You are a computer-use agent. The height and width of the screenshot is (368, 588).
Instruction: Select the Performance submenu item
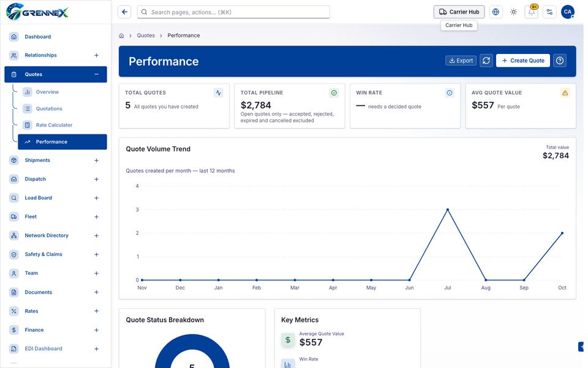[62, 142]
